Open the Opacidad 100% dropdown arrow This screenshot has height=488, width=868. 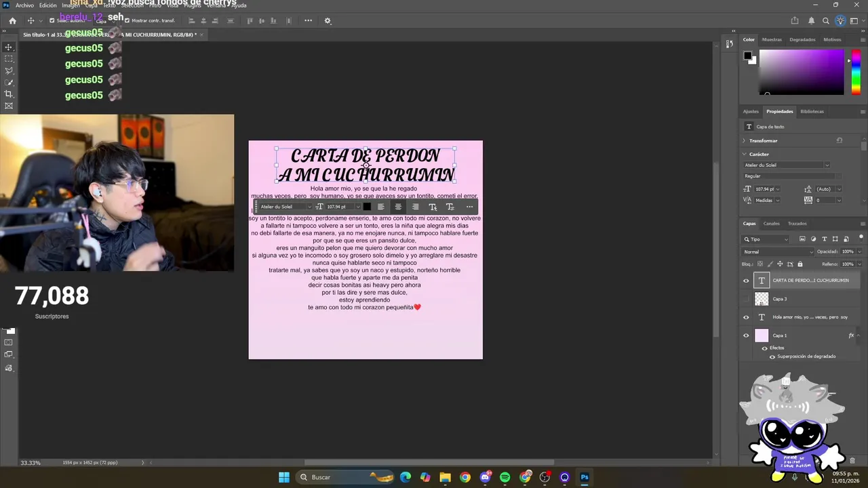[x=859, y=251]
